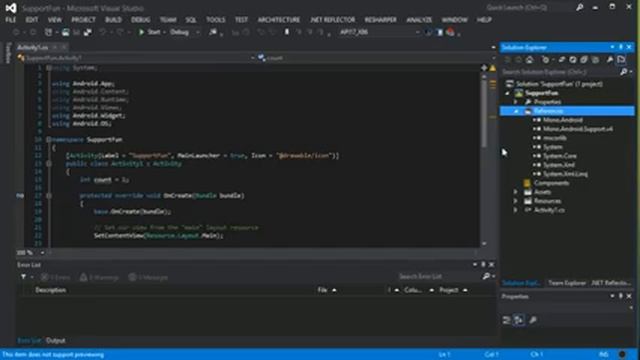Click the Quick Launch search box
The image size is (640, 360).
(x=529, y=7)
